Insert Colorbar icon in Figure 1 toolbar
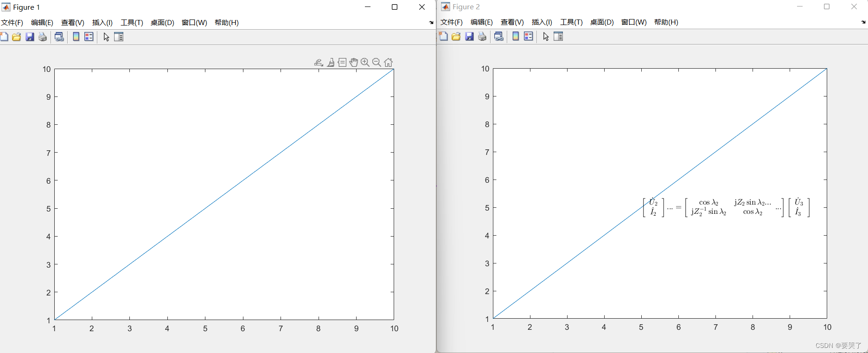The image size is (868, 353). point(76,37)
